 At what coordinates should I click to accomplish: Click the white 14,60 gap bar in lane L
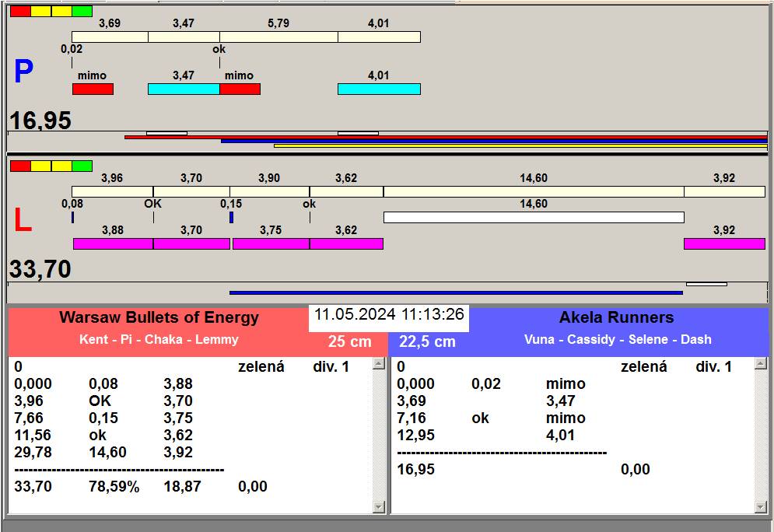(x=534, y=217)
